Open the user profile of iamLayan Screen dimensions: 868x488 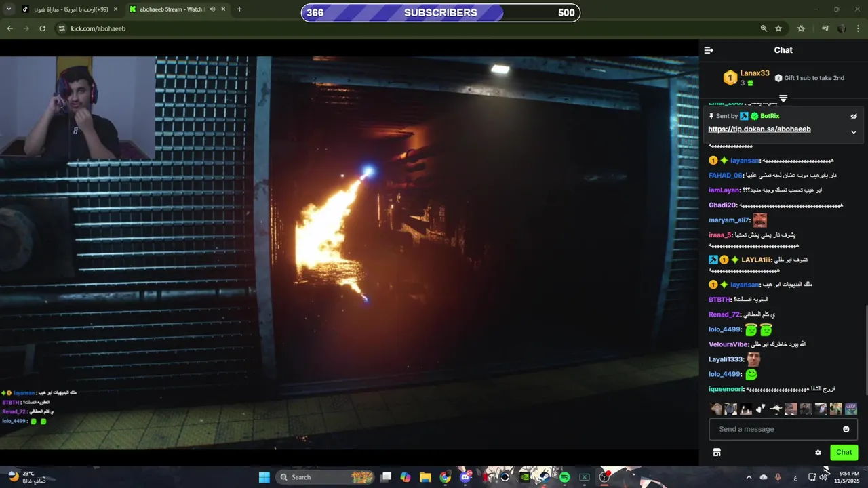point(724,190)
